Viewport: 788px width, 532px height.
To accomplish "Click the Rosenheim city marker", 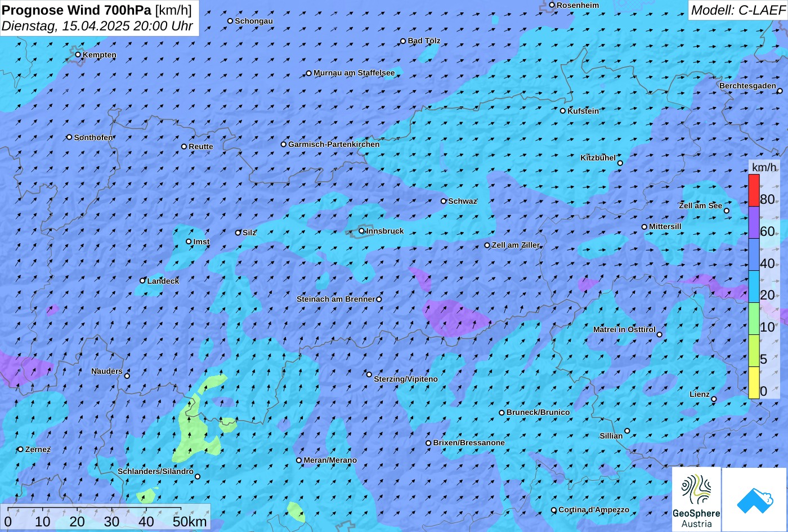I will (x=552, y=5).
